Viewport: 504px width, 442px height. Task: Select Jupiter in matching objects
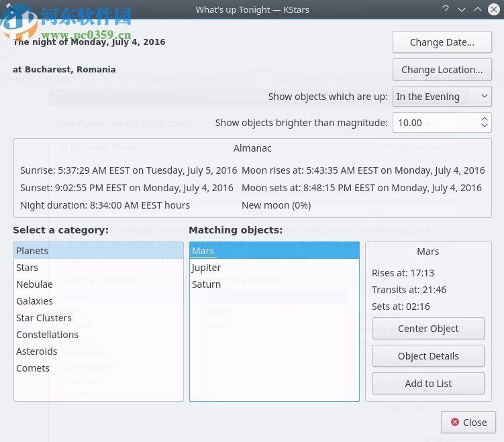coord(206,268)
